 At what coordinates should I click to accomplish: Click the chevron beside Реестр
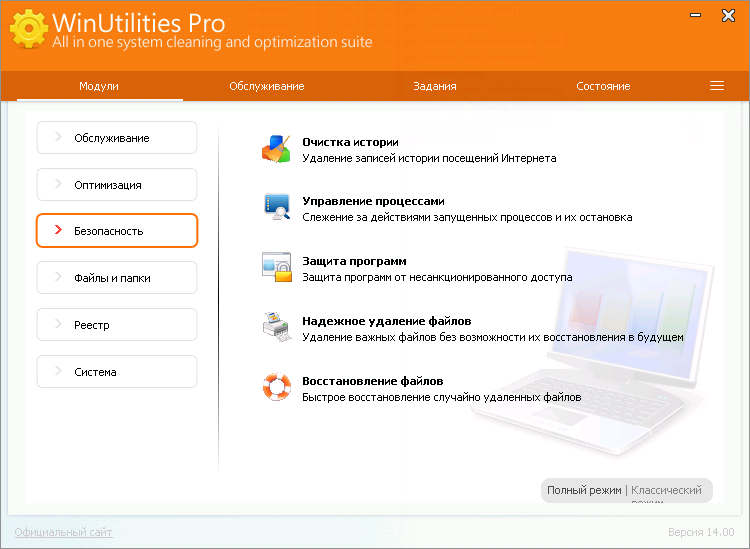58,323
